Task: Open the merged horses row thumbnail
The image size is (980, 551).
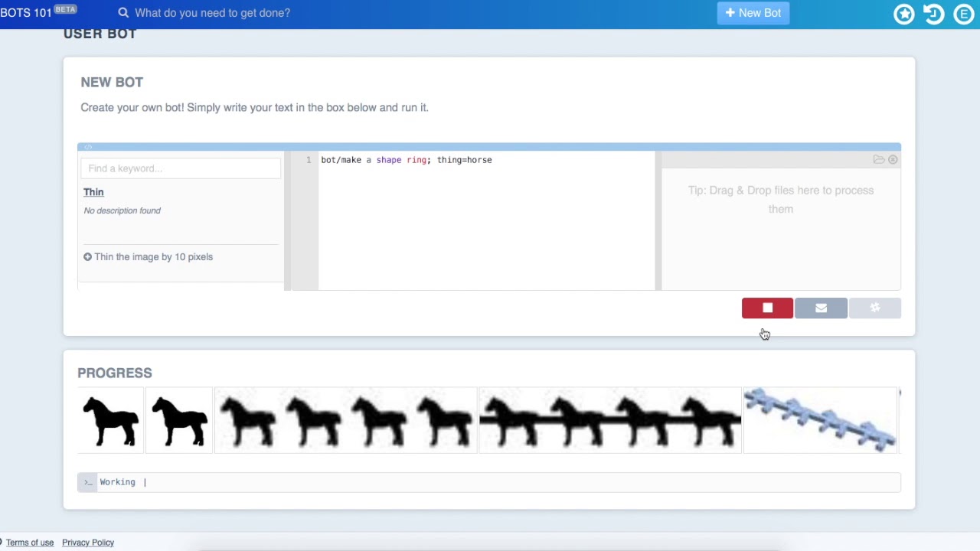Action: [610, 421]
